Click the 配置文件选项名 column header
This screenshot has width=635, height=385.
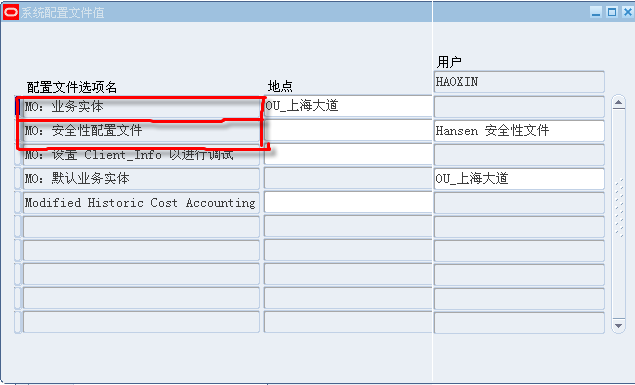[x=72, y=87]
